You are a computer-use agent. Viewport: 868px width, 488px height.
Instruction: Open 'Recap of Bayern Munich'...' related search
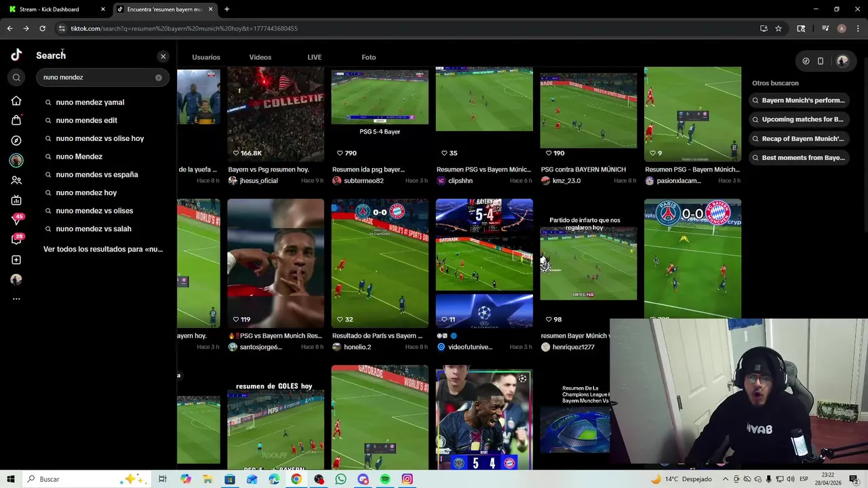click(799, 138)
